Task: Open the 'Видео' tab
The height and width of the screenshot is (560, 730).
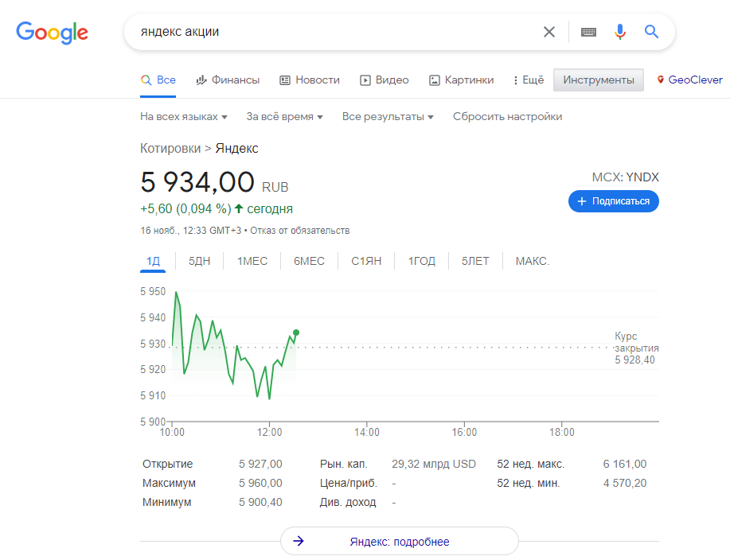Action: (385, 80)
